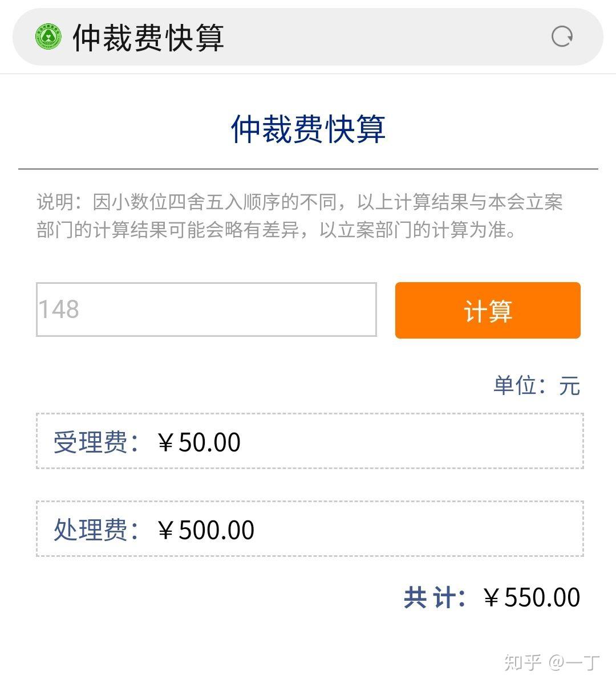Click the 知乎 @一丁 watermark
Screen dimensions: 616x688
click(x=552, y=662)
